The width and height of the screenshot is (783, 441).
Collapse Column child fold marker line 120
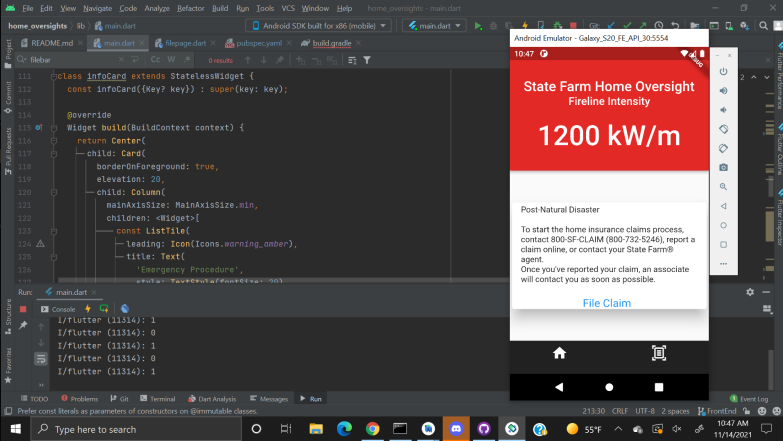[x=53, y=192]
